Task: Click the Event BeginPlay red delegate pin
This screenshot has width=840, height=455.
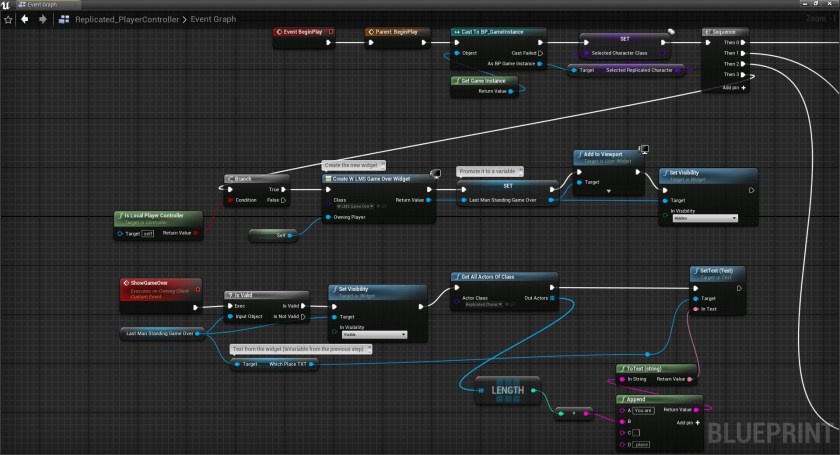Action: point(331,32)
